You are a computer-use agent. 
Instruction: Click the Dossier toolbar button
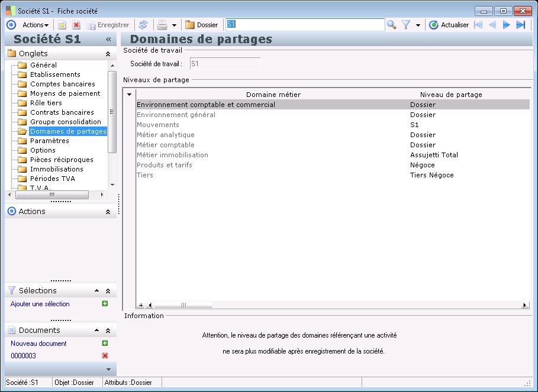[201, 25]
